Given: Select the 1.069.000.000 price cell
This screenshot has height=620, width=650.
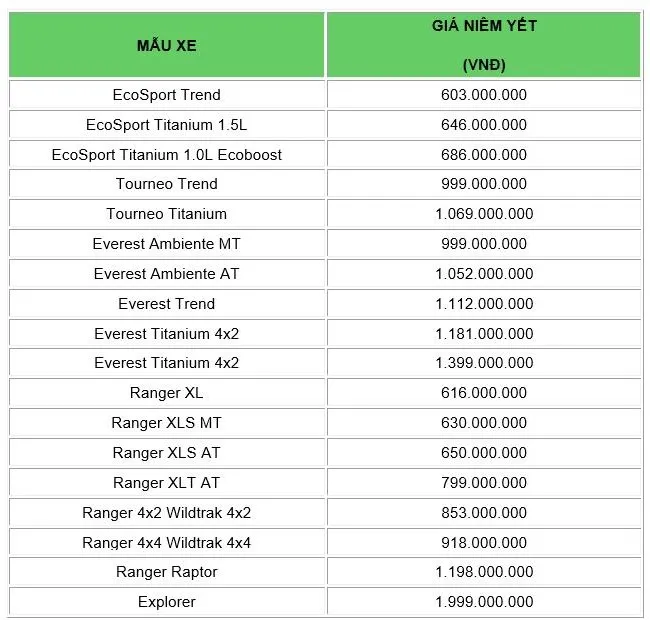Looking at the screenshot, I should (x=484, y=214).
